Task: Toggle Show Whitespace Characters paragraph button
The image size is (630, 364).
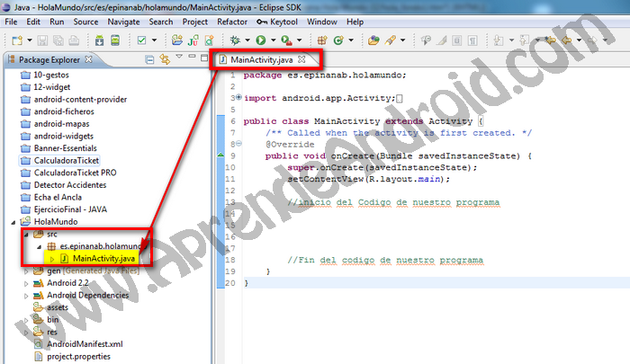Action: point(472,40)
